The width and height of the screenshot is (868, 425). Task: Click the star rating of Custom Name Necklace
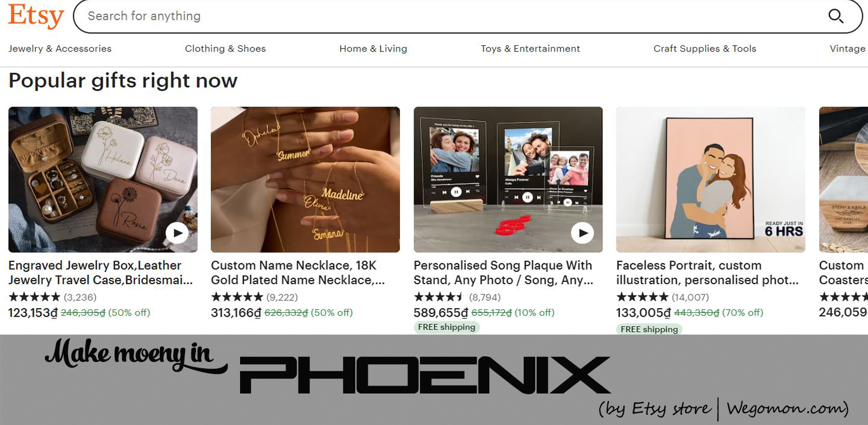[237, 297]
